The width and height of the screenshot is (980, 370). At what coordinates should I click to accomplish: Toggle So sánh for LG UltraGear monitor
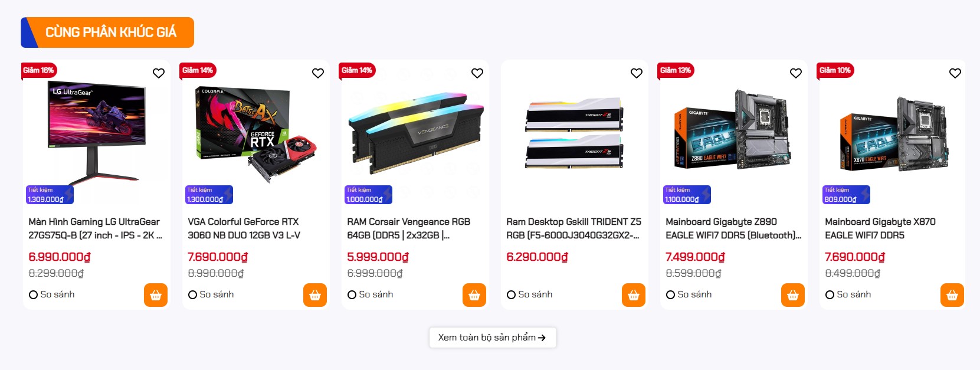52,294
